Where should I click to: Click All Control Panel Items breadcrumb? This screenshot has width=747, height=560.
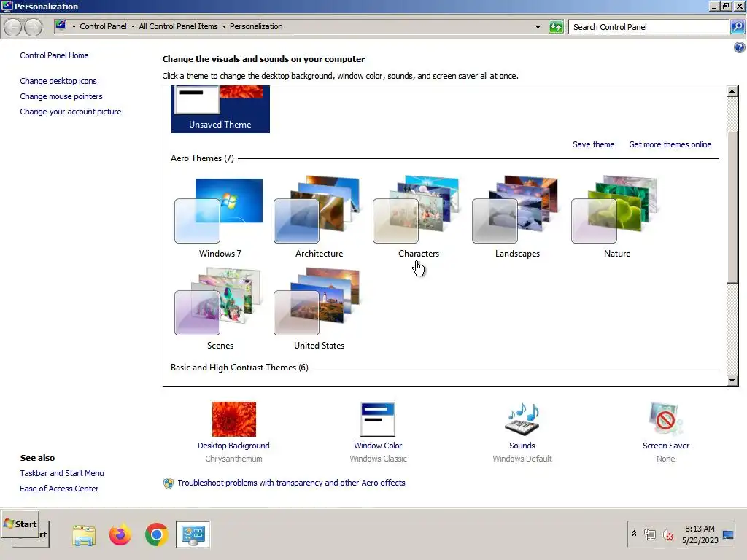click(178, 26)
